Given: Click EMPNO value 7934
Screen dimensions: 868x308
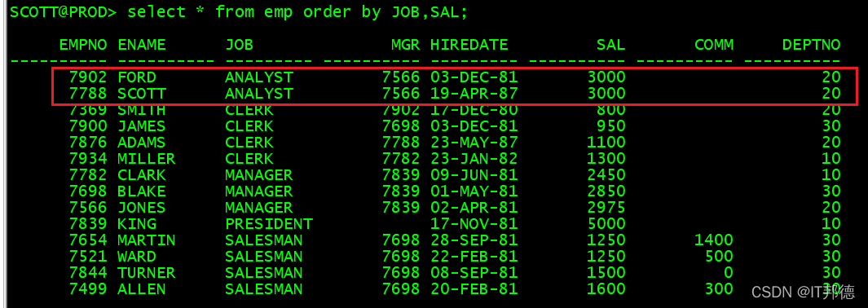Looking at the screenshot, I should click(x=88, y=159).
